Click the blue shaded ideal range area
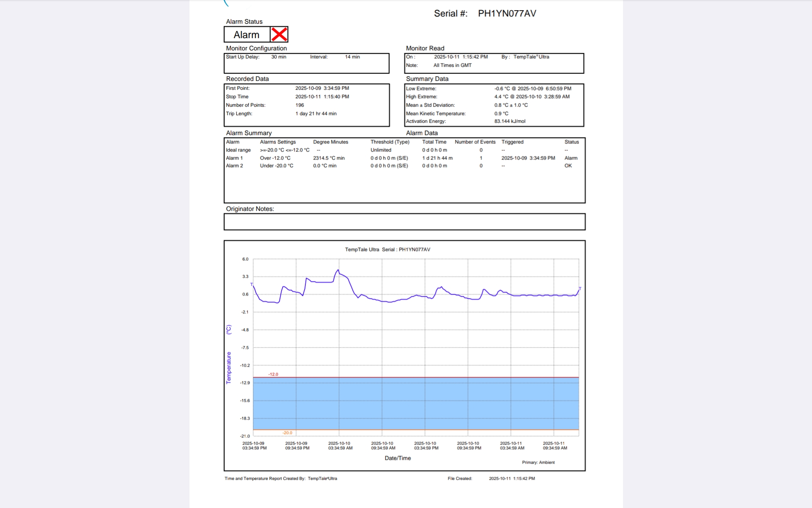 (416, 403)
